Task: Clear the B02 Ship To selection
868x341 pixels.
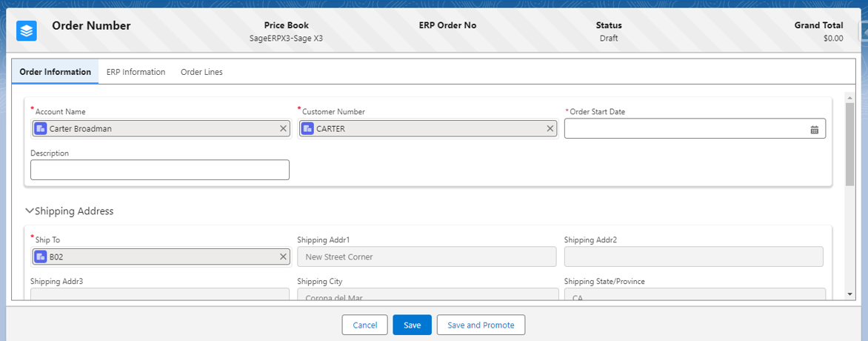Action: (283, 256)
